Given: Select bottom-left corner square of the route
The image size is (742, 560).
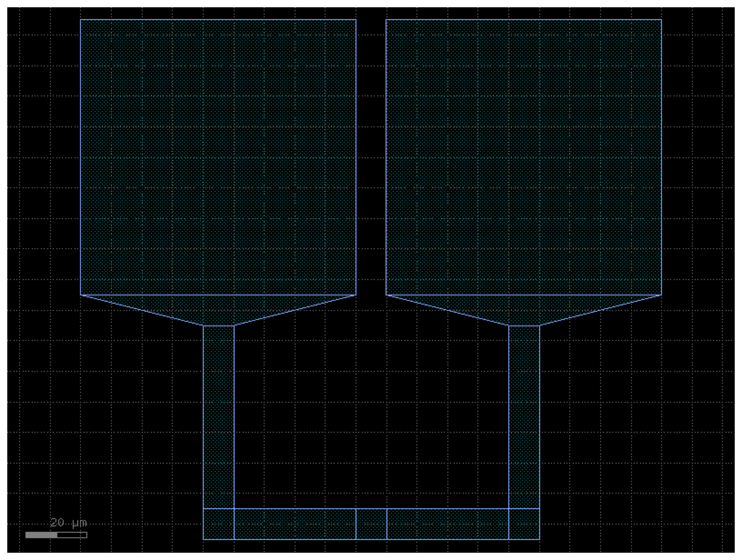Looking at the screenshot, I should pos(219,524).
